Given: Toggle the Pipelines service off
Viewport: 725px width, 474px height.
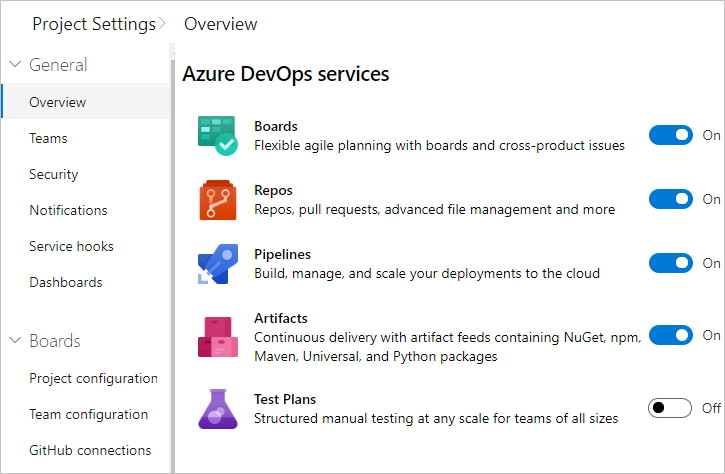Looking at the screenshot, I should 670,263.
